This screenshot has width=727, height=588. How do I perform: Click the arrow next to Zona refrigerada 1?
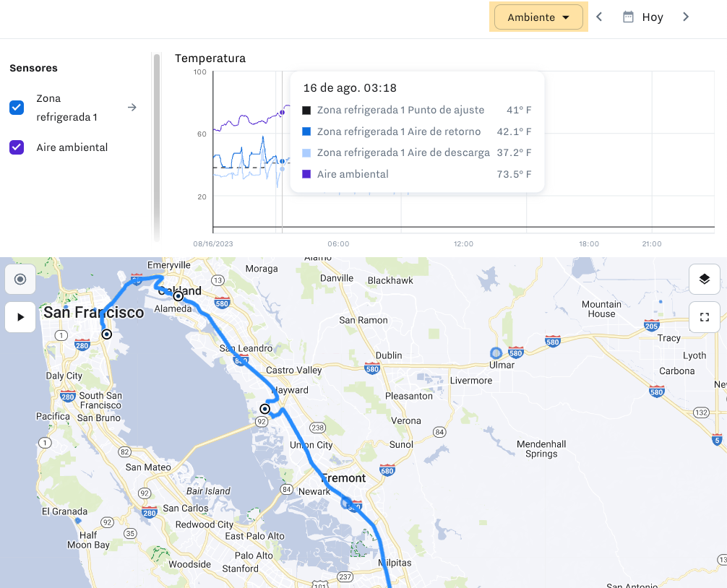tap(132, 108)
